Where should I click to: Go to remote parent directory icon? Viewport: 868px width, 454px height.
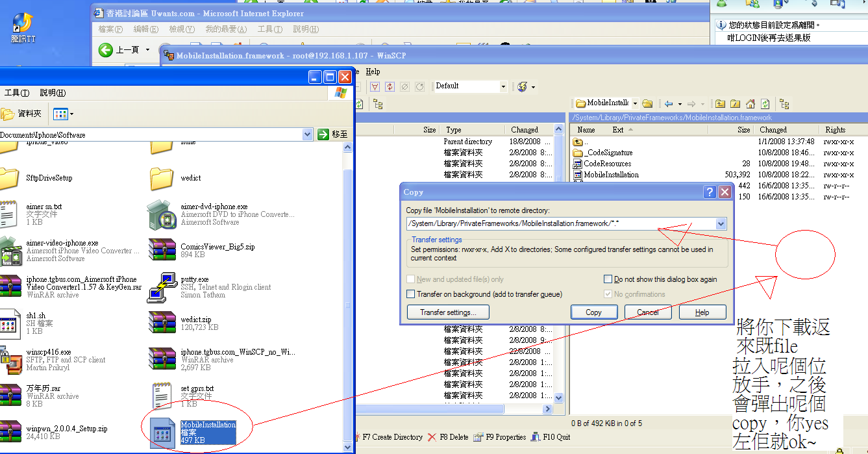pos(720,104)
